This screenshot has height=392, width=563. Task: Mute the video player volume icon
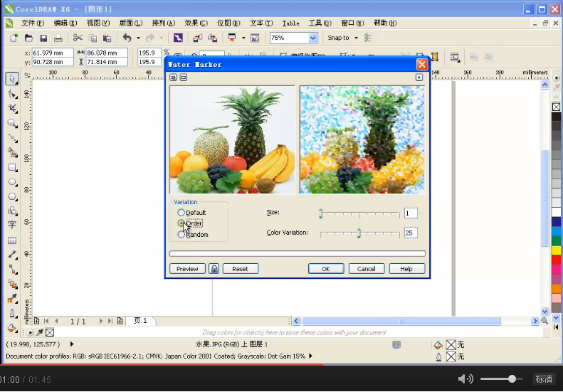click(x=465, y=378)
